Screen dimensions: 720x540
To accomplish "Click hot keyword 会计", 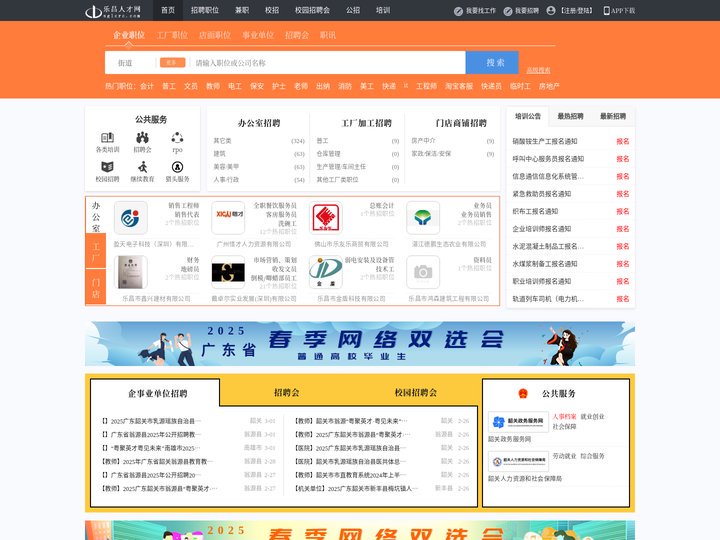I will (147, 86).
